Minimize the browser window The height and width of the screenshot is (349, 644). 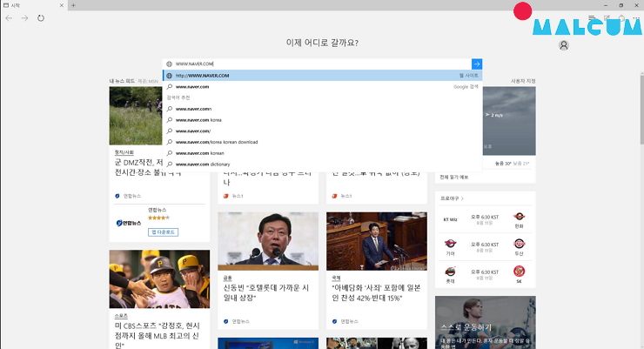(x=606, y=5)
